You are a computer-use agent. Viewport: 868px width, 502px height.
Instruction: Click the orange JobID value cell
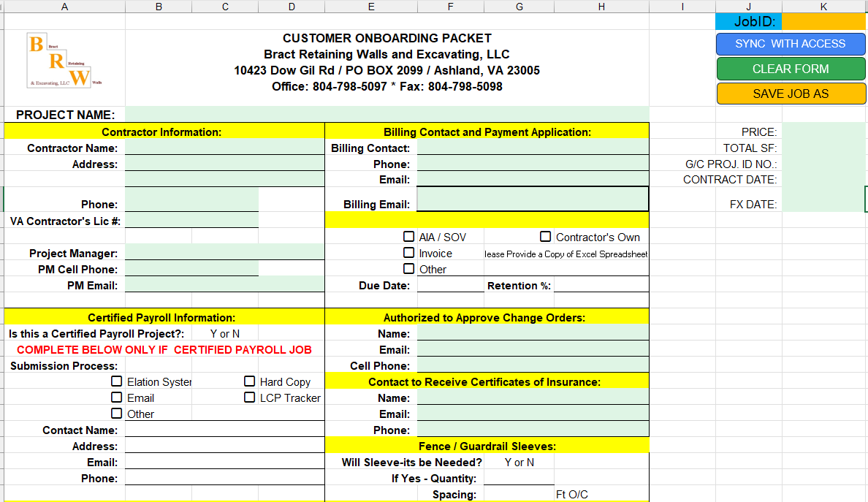coord(823,22)
